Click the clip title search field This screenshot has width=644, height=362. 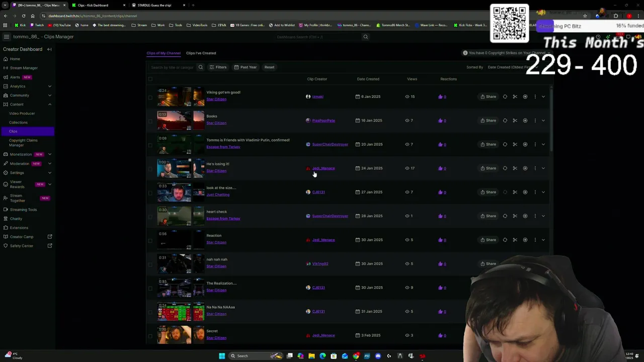(172, 67)
